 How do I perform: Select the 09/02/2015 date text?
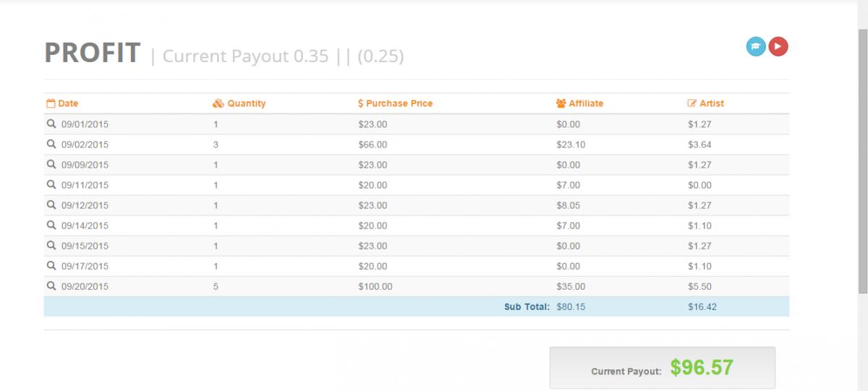click(85, 145)
